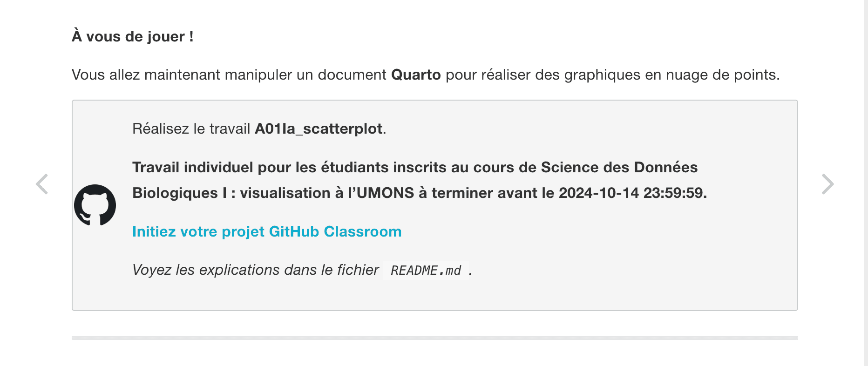Click the heading À vous de jouer !
The image size is (868, 366).
133,36
